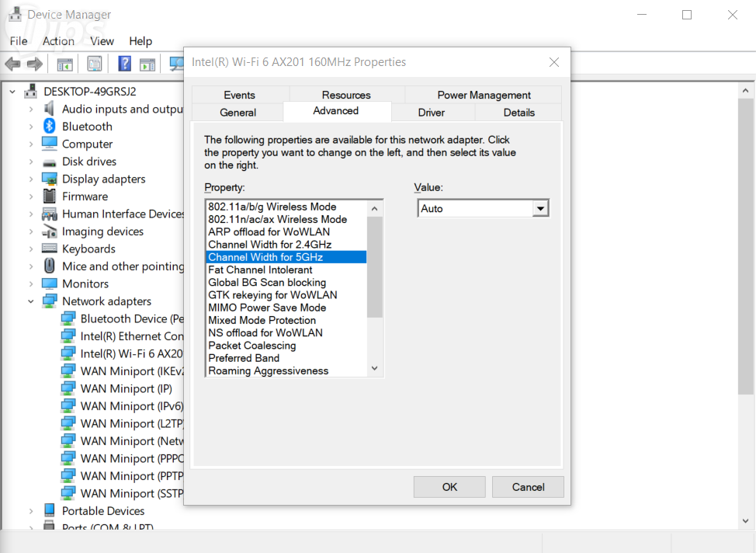This screenshot has height=553, width=756.
Task: Close the Wi-Fi Properties dialog
Action: point(554,62)
